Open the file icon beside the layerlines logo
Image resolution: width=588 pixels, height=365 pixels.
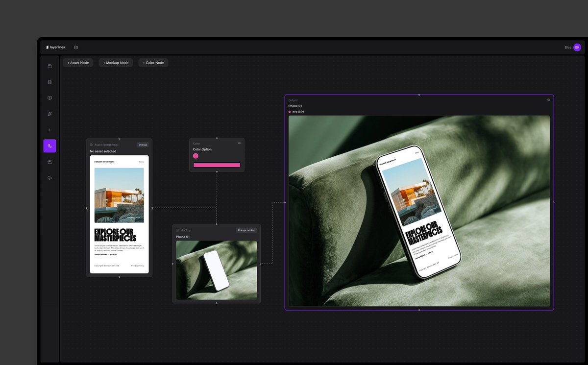pyautogui.click(x=76, y=47)
